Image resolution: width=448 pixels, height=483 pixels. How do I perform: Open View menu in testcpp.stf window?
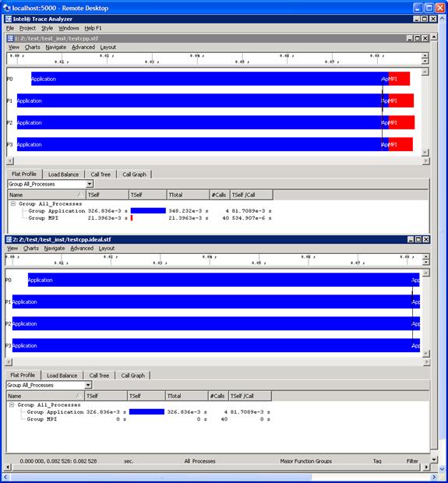click(13, 47)
